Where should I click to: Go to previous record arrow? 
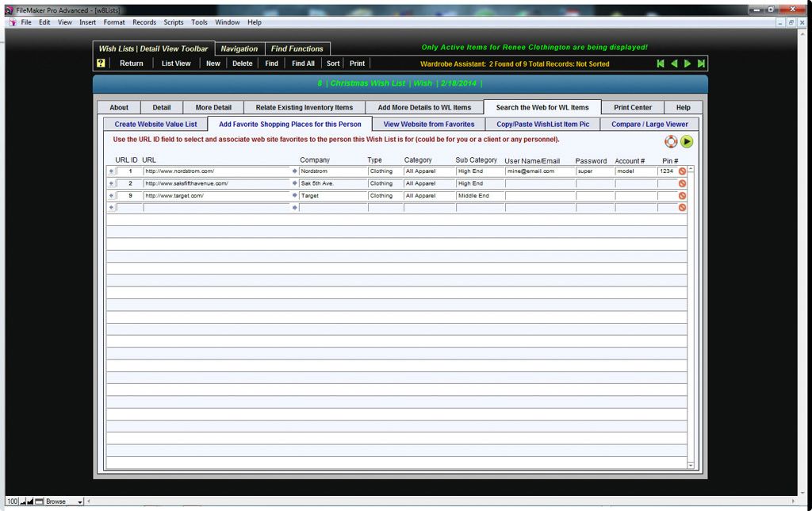[x=674, y=63]
